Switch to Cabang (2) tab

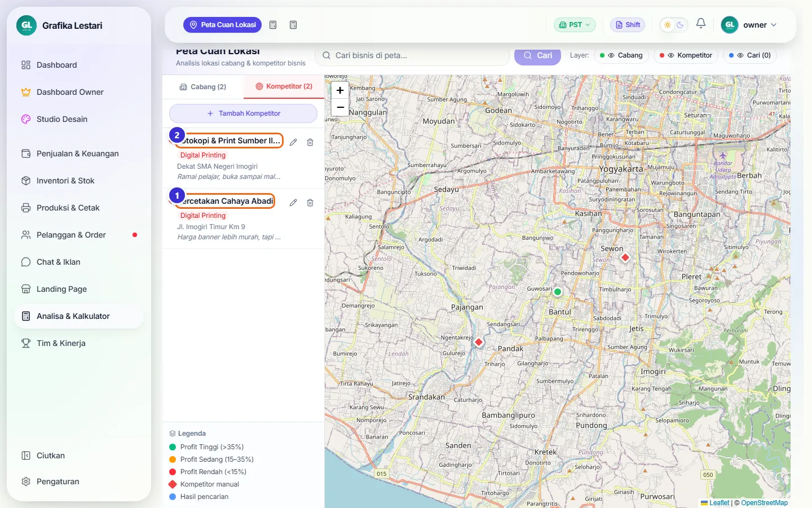203,87
